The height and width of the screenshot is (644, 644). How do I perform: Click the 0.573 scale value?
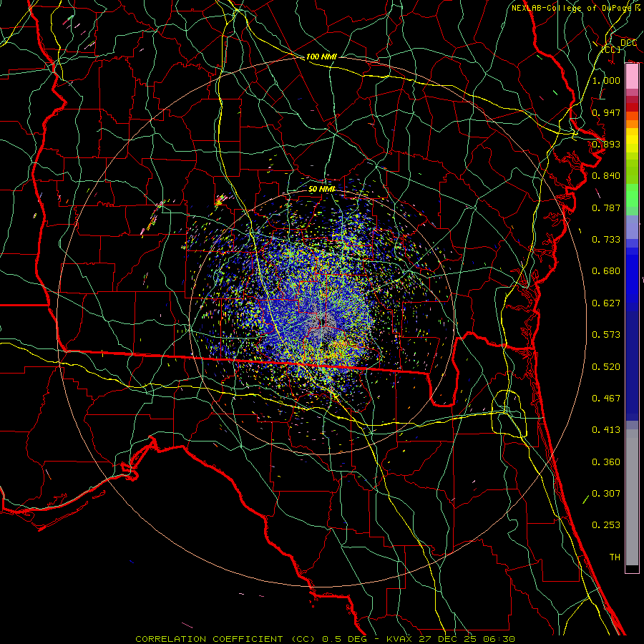(x=606, y=335)
